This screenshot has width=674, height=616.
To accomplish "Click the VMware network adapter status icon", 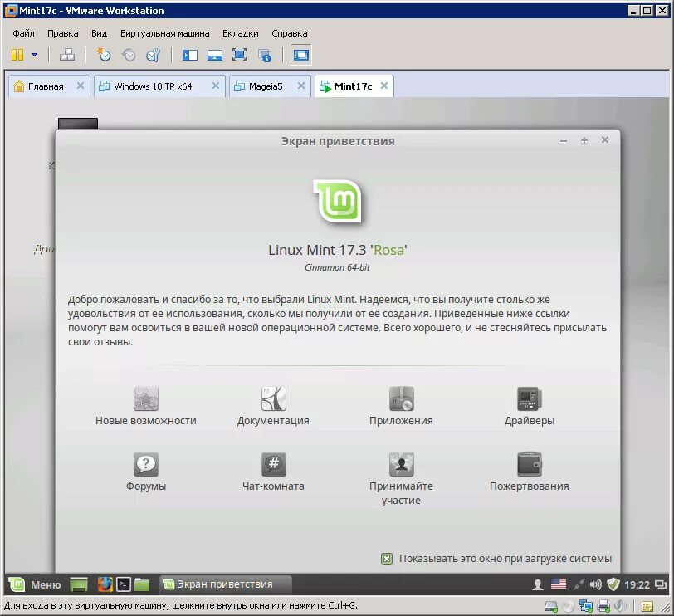I will tap(585, 606).
